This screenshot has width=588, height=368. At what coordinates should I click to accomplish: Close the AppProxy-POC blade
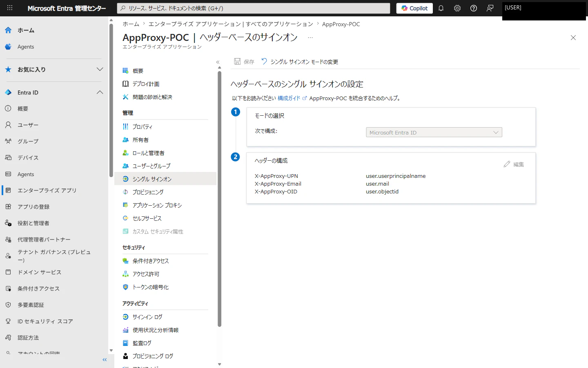point(573,38)
